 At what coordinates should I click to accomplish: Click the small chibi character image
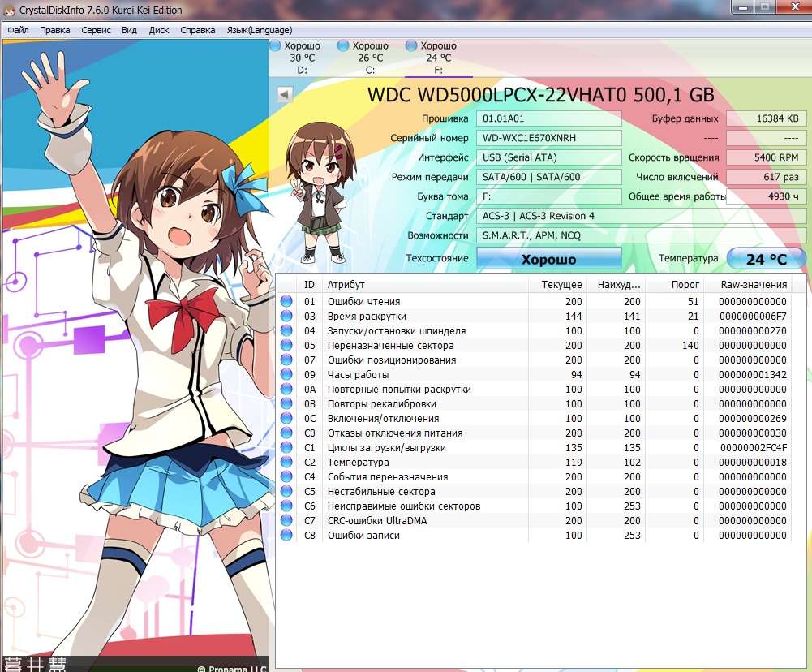tap(321, 192)
